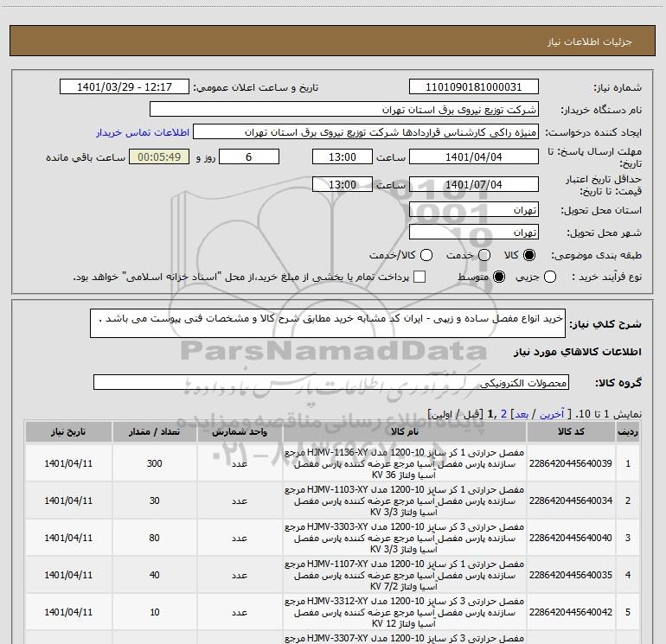Open page 2 of the item list

click(503, 414)
